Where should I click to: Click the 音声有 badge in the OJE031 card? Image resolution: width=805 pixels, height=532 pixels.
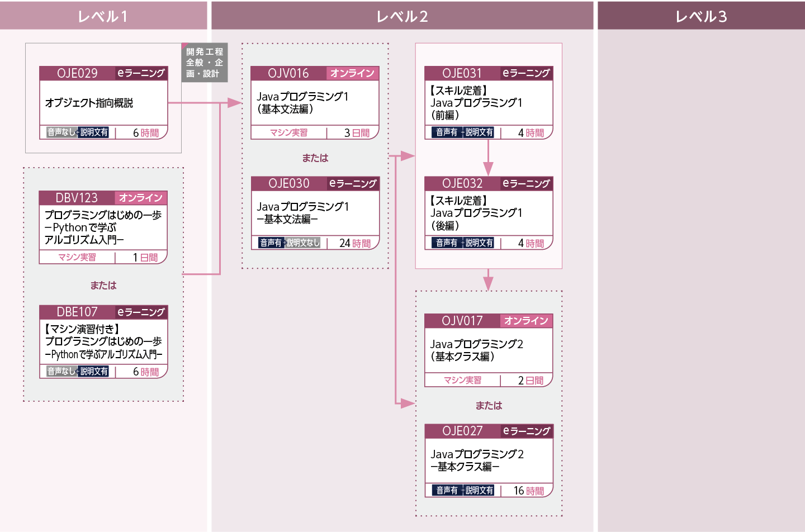(447, 132)
